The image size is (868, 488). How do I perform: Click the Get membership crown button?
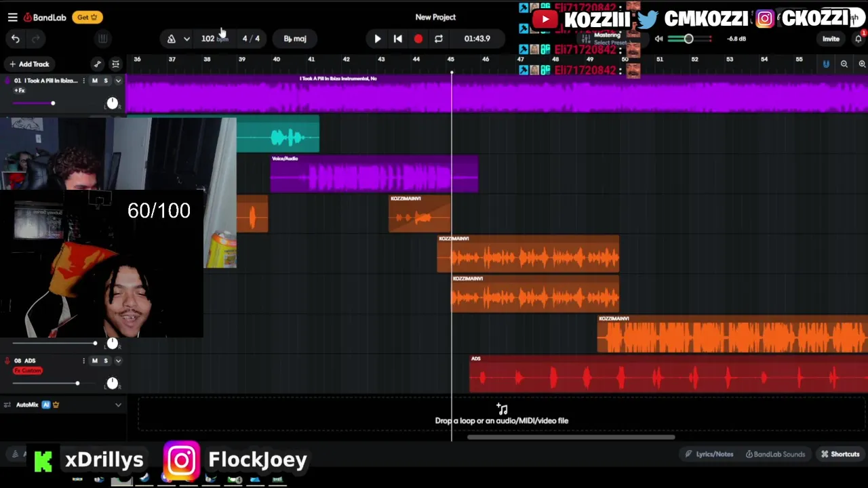[x=88, y=17]
